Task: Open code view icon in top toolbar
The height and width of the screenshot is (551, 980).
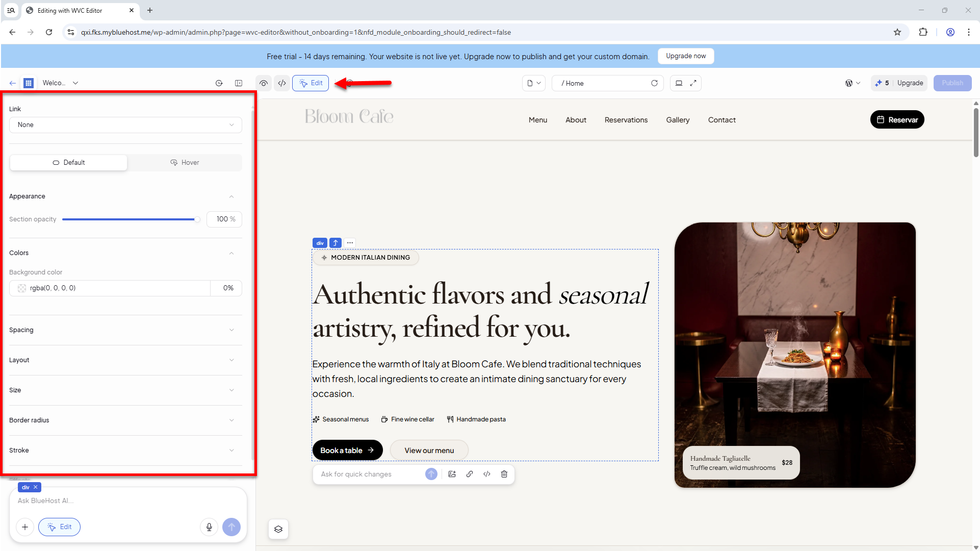Action: [282, 83]
